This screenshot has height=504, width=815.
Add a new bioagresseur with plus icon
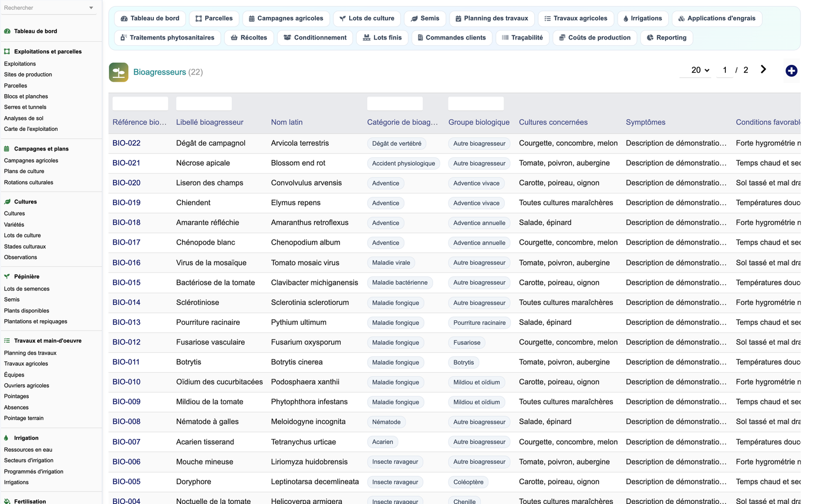tap(791, 70)
